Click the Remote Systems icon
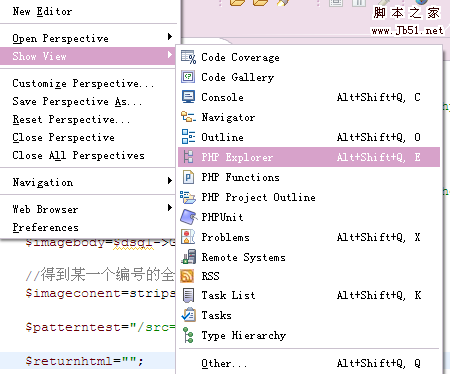Screen dimensions: 450x374 click(x=188, y=257)
